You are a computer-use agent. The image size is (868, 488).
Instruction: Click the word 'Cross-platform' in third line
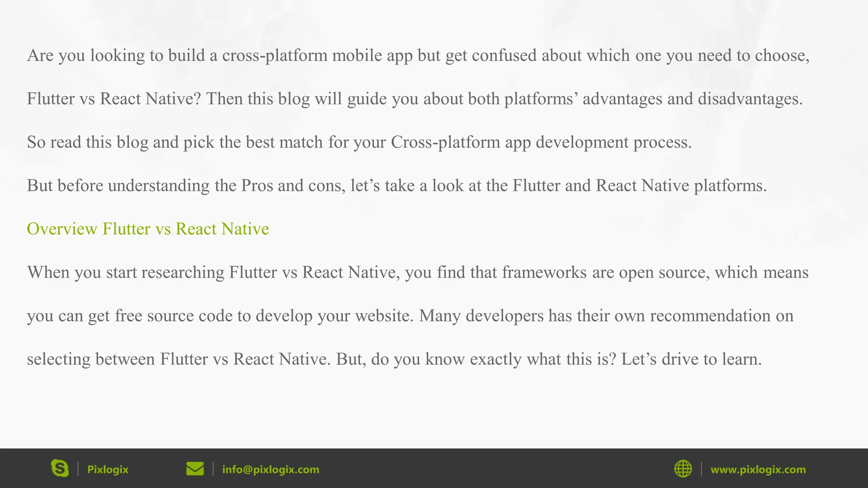click(x=445, y=142)
